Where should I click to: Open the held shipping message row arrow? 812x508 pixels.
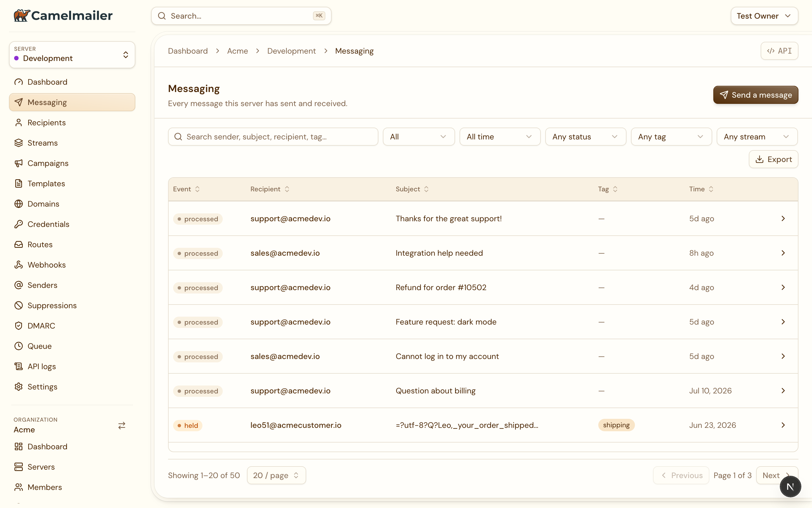[x=783, y=425]
